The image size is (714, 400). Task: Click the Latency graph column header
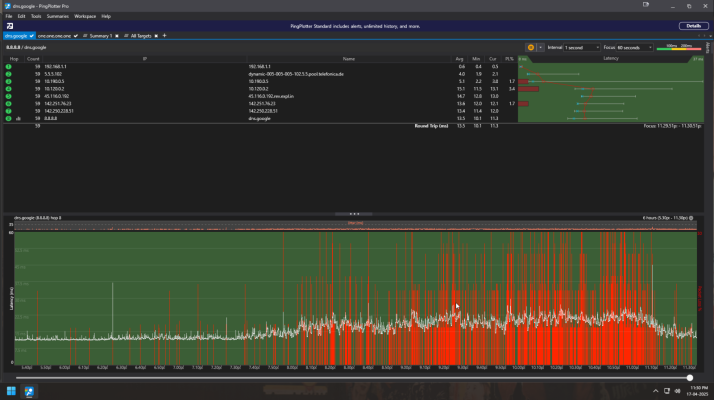[x=611, y=58]
